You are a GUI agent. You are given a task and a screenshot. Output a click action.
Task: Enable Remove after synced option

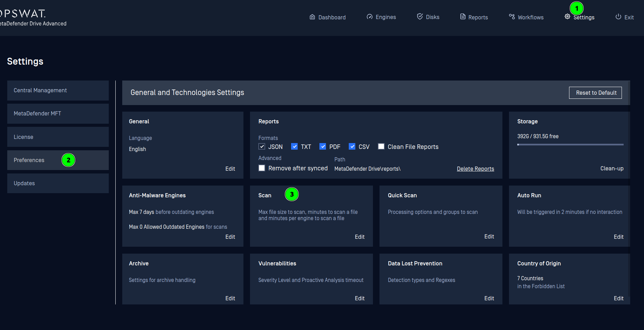pos(262,168)
